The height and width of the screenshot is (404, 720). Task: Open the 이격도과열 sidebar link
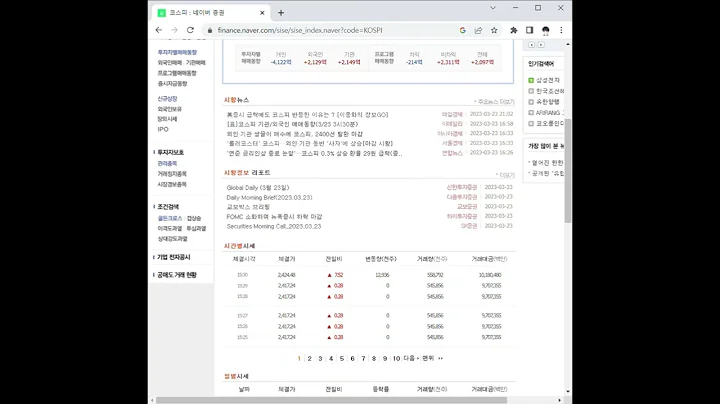pyautogui.click(x=170, y=229)
